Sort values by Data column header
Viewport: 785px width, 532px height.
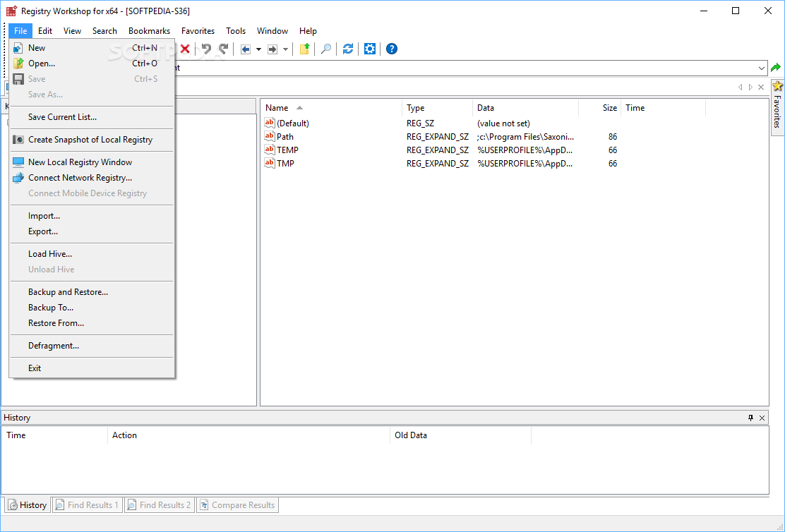click(x=526, y=108)
